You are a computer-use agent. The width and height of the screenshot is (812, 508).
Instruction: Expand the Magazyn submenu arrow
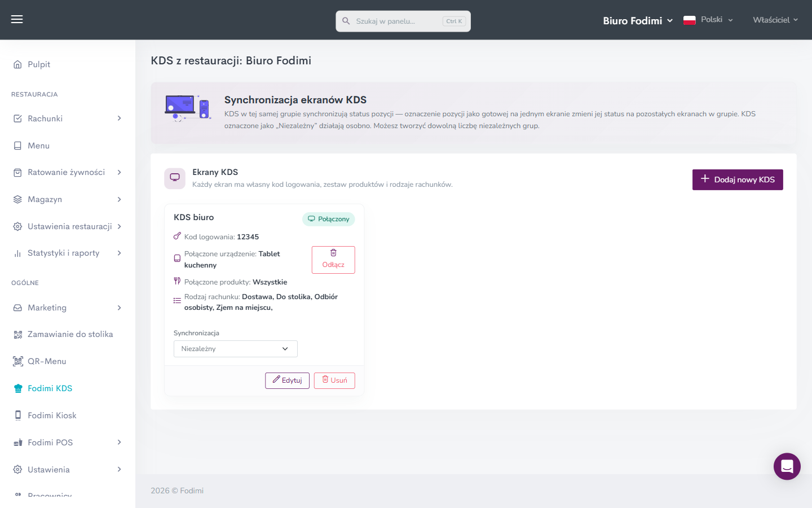120,199
